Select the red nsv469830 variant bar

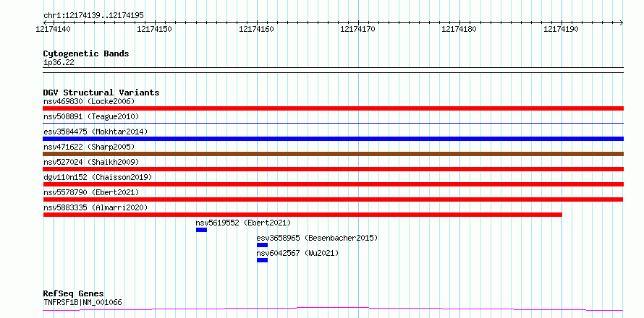coord(333,108)
